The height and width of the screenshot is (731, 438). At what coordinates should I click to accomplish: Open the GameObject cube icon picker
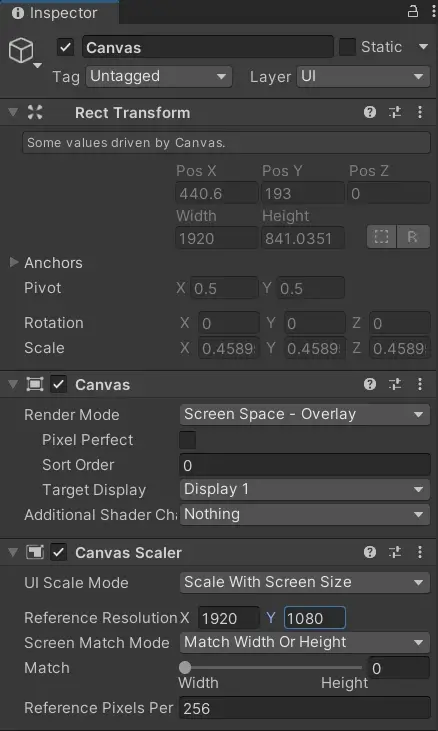coord(24,52)
